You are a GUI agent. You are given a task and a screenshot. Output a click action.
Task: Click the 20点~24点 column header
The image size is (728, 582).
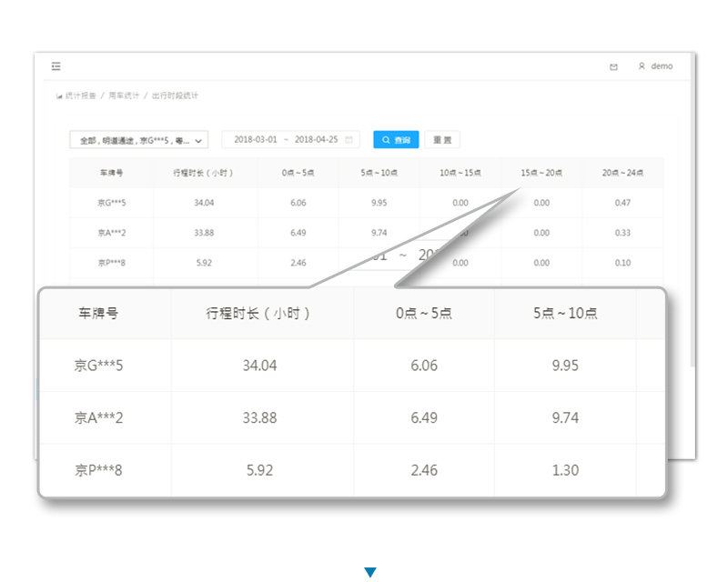pos(622,173)
